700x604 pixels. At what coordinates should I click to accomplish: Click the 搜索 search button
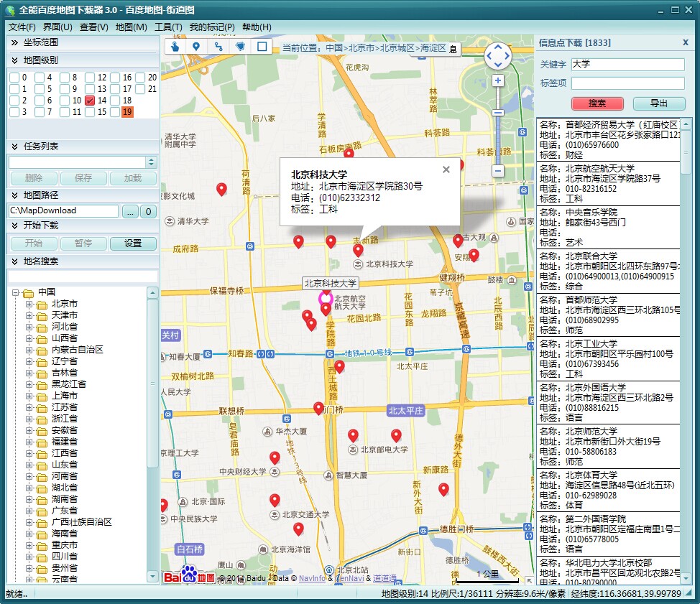(x=597, y=103)
